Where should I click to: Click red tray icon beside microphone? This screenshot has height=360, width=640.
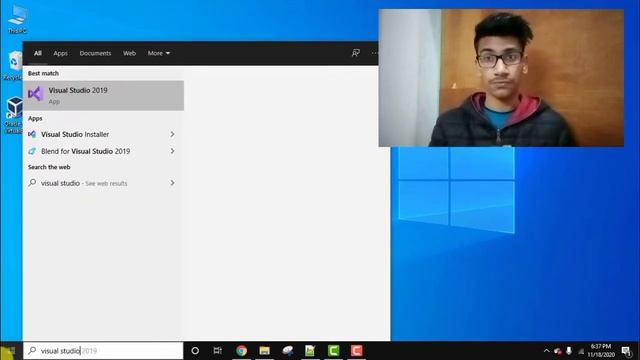(x=558, y=351)
